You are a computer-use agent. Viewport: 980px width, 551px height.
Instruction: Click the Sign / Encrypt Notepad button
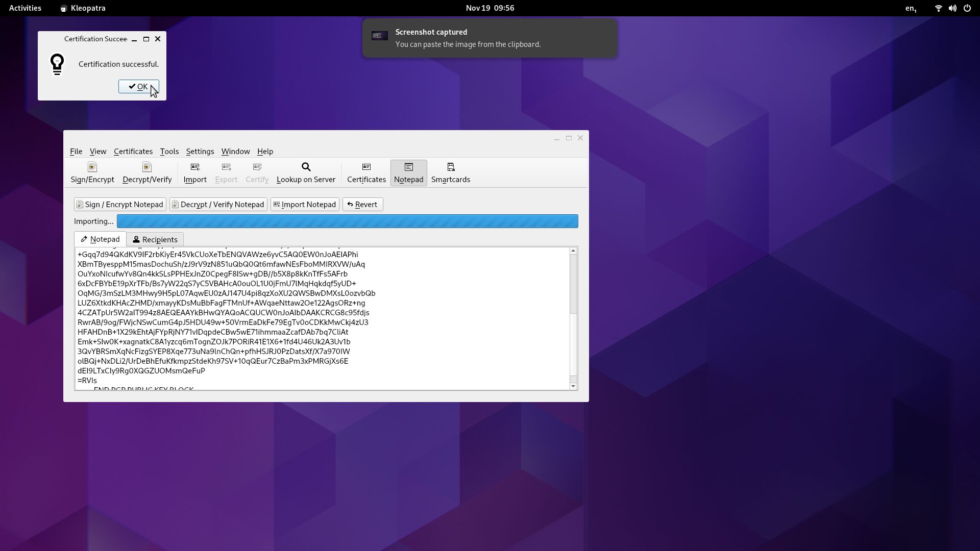point(120,205)
